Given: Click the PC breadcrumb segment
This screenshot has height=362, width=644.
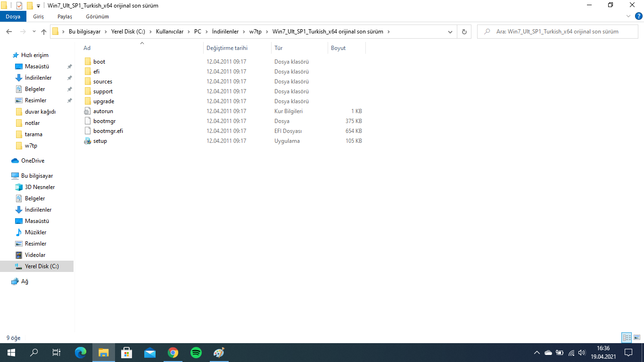Looking at the screenshot, I should [x=198, y=32].
